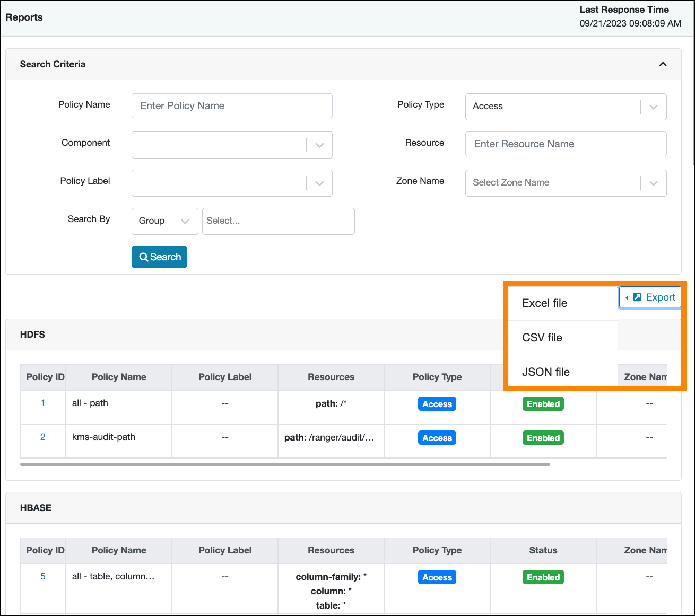Click the Access badge for all - path
The image size is (695, 616).
437,404
